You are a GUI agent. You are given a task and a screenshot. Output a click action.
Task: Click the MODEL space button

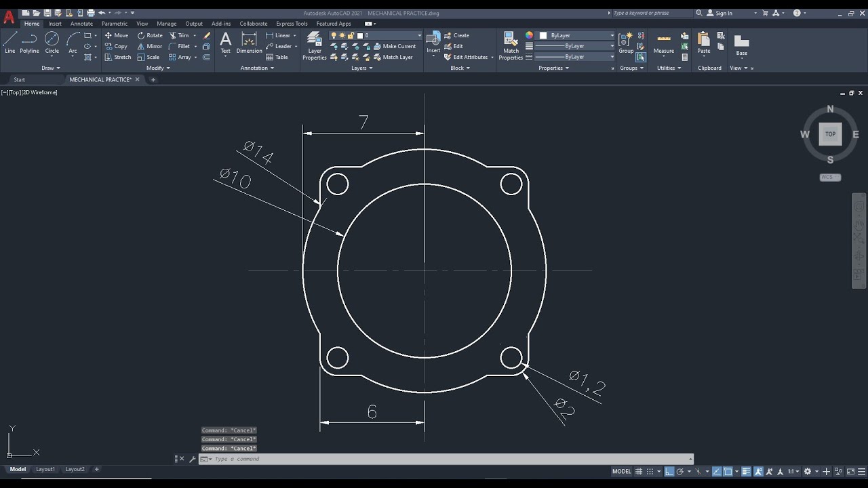tap(622, 471)
